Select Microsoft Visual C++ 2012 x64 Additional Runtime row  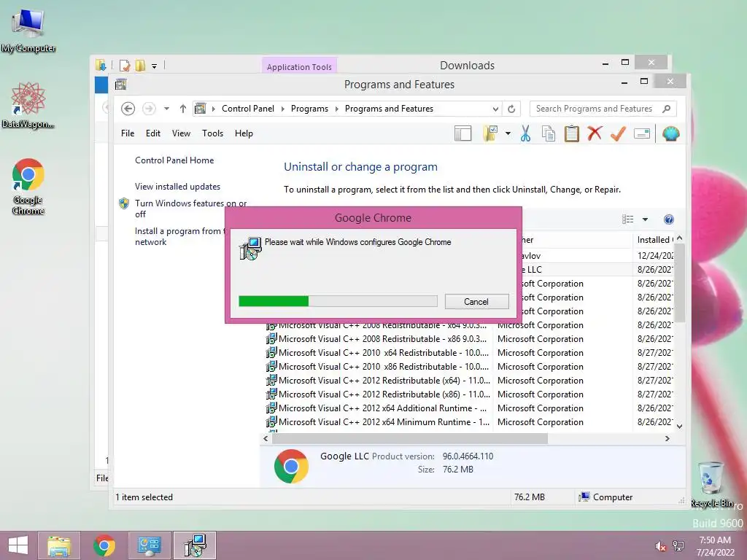pyautogui.click(x=469, y=408)
